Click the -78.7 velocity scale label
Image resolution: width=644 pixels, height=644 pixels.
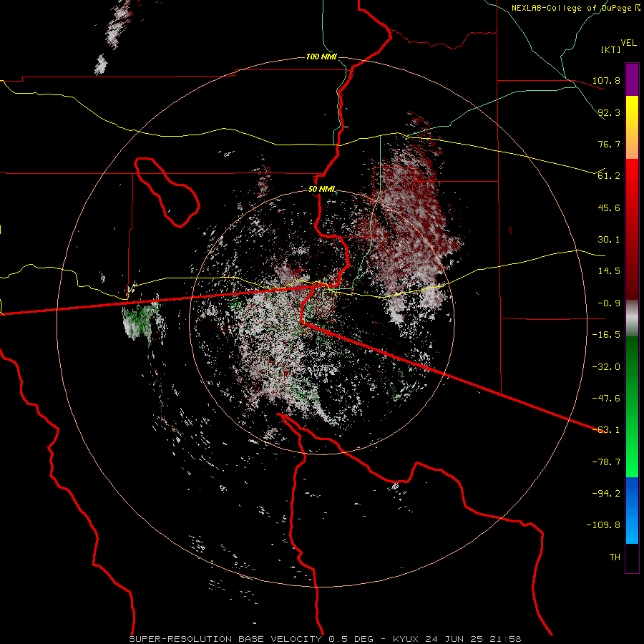pos(606,462)
